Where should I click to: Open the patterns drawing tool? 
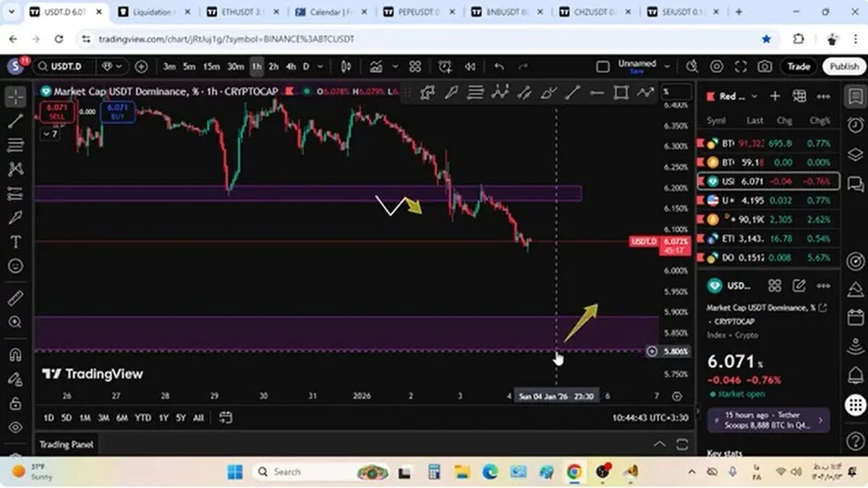click(x=15, y=169)
